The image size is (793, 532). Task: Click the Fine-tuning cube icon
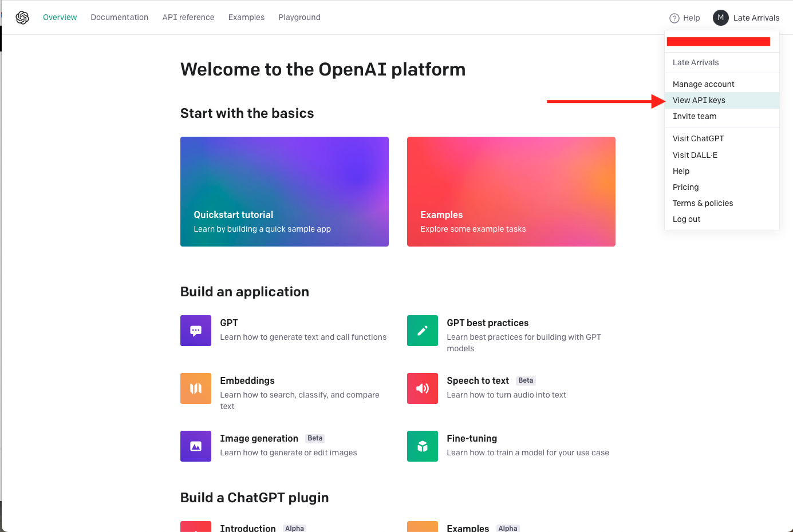(423, 446)
